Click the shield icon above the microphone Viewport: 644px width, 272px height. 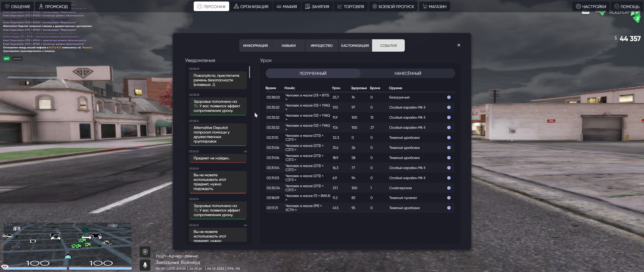tap(145, 252)
